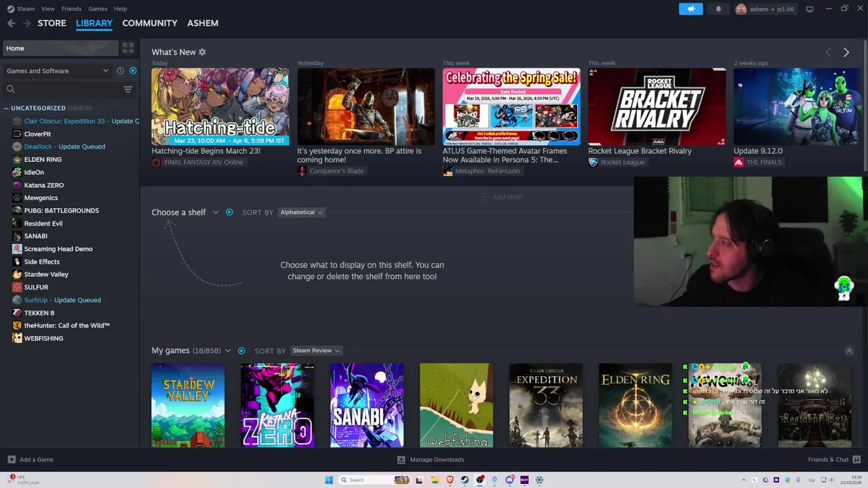This screenshot has height=488, width=868.
Task: Select Stardew Valley in sidebar list
Action: coord(46,274)
